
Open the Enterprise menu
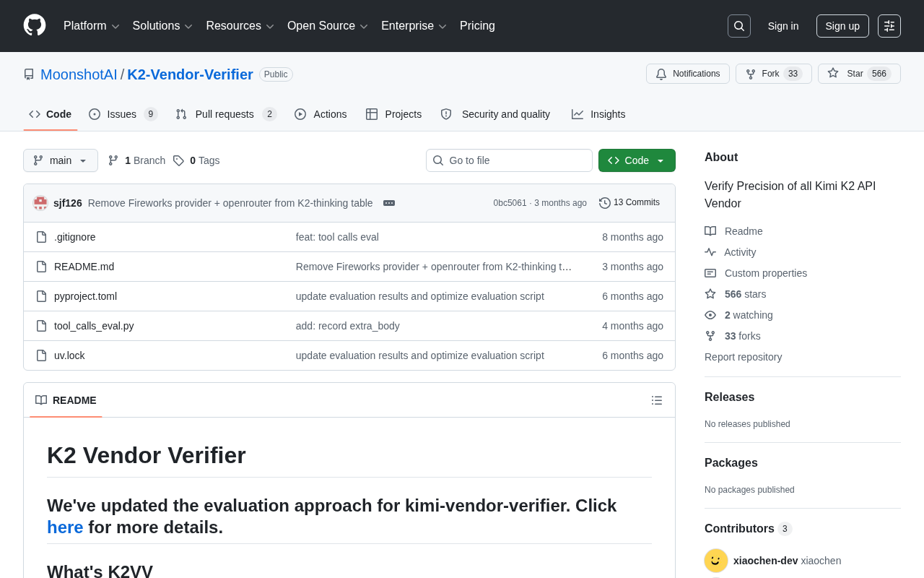[x=414, y=26]
